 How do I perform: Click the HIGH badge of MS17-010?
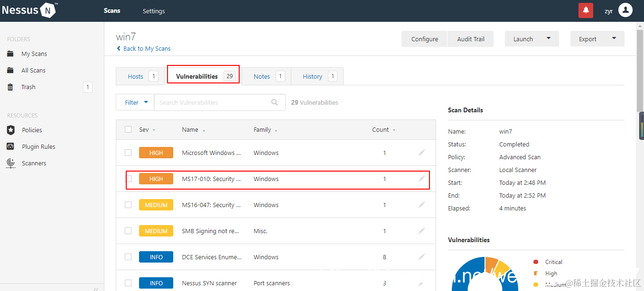(156, 179)
